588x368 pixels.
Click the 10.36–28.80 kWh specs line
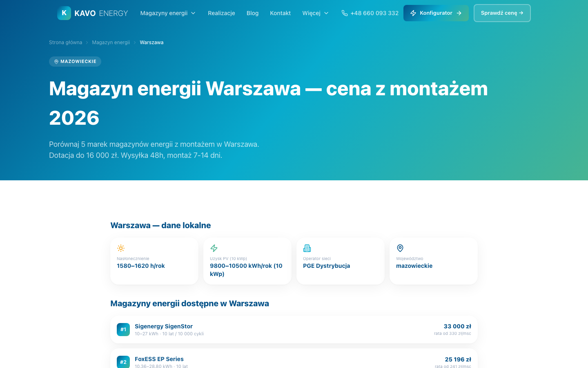161,366
